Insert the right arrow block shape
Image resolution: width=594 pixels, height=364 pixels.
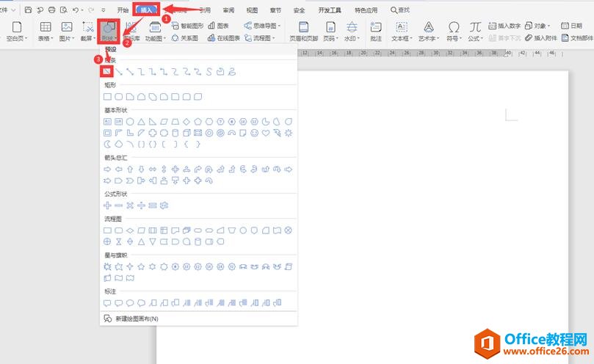[x=108, y=170]
